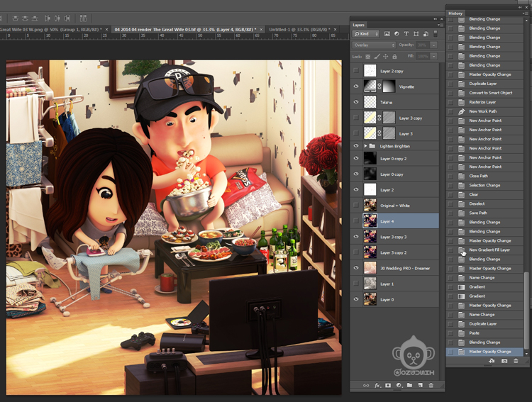The image size is (532, 402).
Task: Click Lock position icon
Action: 385,56
